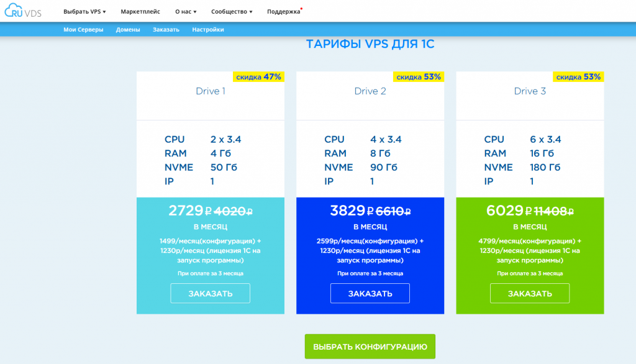Click the 16 Гб RAM value

click(542, 153)
